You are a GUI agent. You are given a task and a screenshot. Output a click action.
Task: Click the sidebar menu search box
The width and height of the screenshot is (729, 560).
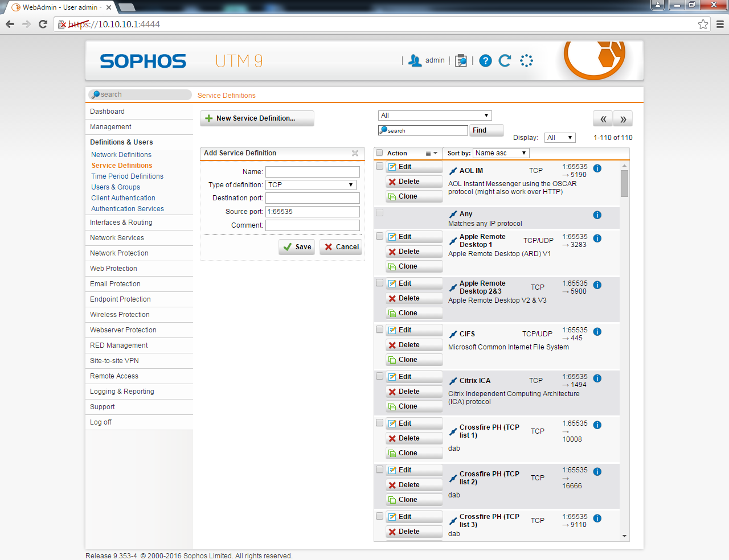(140, 94)
